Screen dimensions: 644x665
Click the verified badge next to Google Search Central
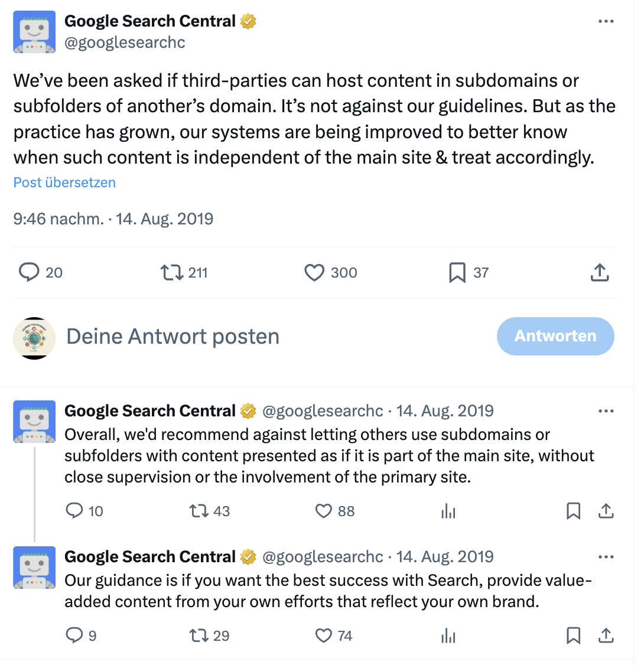pyautogui.click(x=248, y=21)
